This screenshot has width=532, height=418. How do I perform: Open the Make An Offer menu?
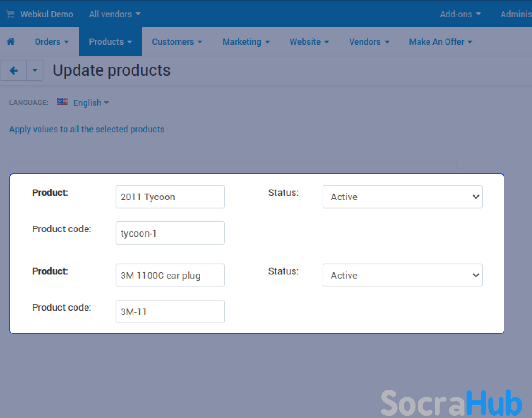pos(440,42)
